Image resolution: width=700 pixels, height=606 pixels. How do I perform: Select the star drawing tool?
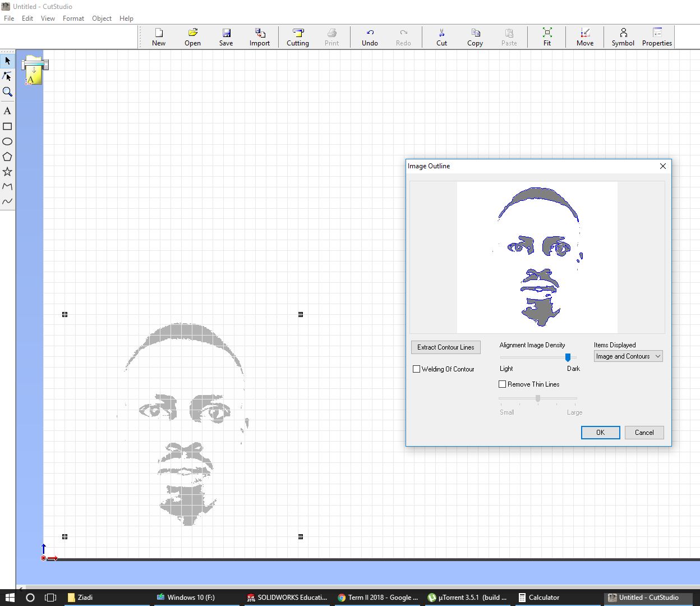point(7,172)
